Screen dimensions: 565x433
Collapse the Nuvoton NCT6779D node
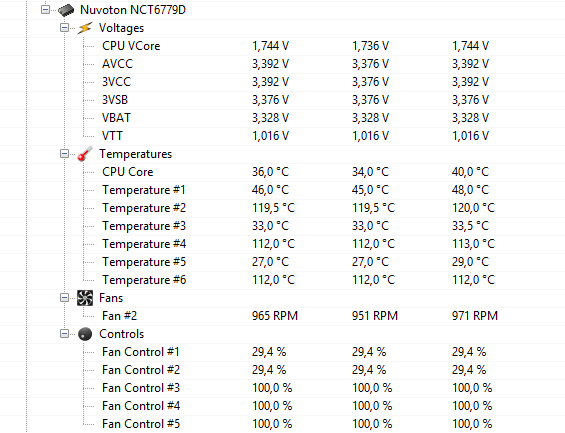(x=45, y=10)
